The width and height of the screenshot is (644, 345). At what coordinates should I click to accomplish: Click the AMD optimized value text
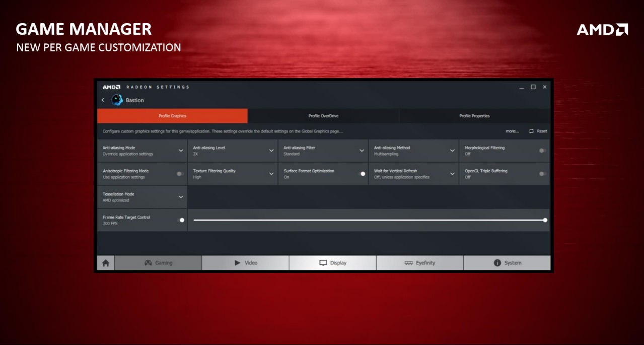coord(116,200)
